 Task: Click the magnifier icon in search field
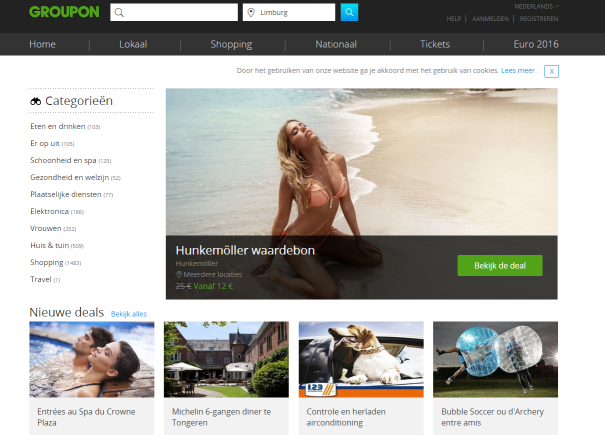[x=119, y=12]
